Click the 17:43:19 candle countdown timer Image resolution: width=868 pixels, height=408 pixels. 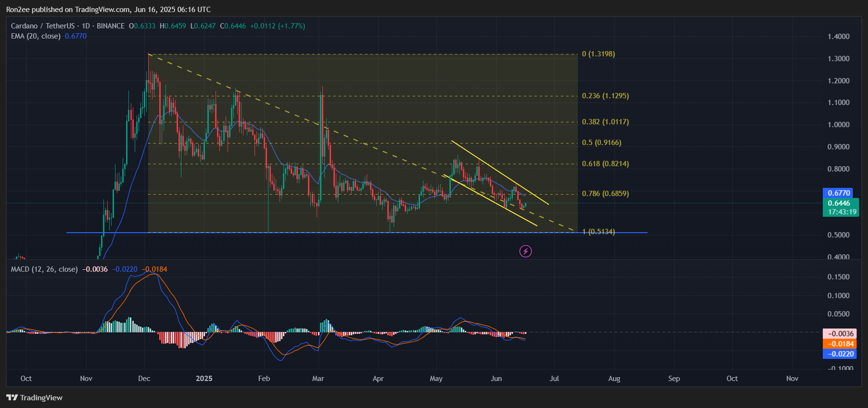[x=842, y=212]
